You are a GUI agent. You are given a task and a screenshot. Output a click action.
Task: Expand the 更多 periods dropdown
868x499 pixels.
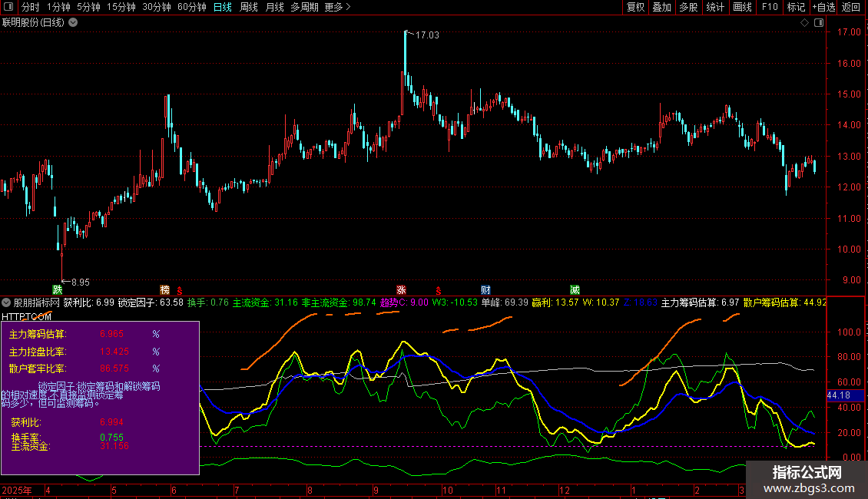337,7
